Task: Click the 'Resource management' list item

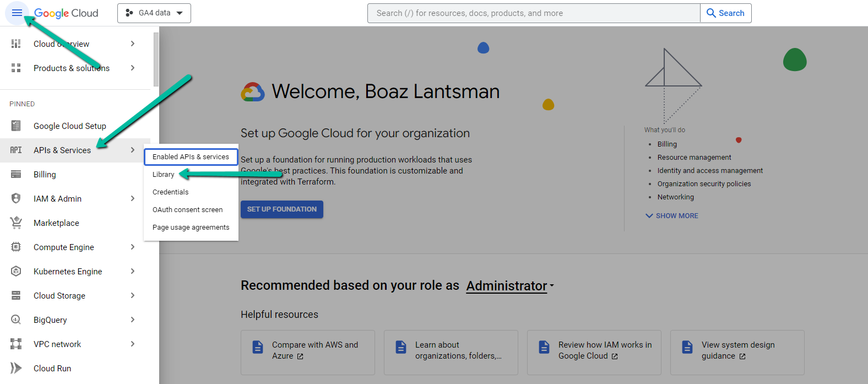Action: coord(694,158)
